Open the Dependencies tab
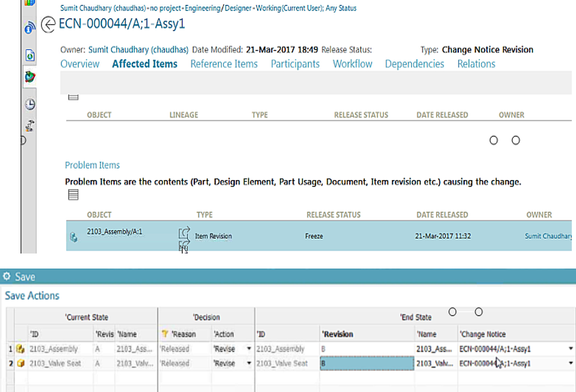576x392 pixels. tap(414, 64)
